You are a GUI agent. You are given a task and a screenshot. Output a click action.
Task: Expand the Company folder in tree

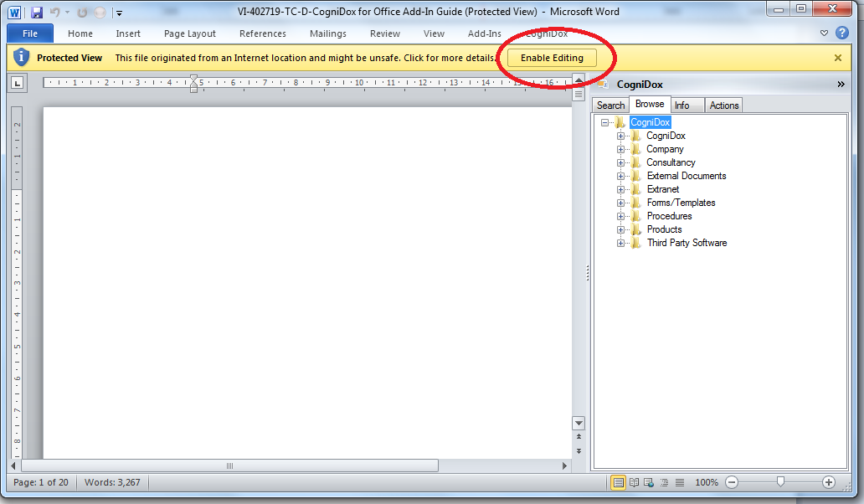pyautogui.click(x=621, y=149)
